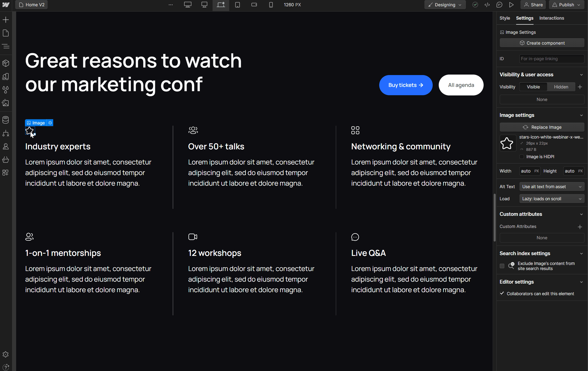This screenshot has height=371, width=588.
Task: Switch to the tablet breakpoint
Action: tap(238, 5)
